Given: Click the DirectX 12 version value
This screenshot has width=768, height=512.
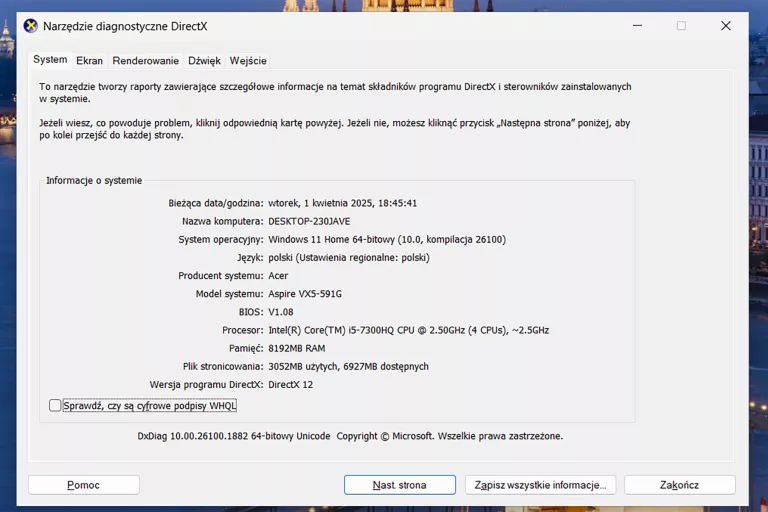Looking at the screenshot, I should click(x=290, y=385).
